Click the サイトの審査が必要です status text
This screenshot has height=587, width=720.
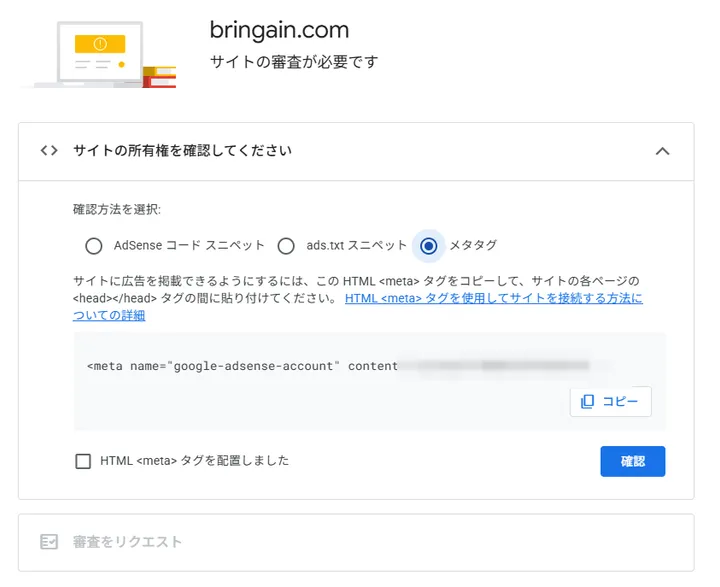pyautogui.click(x=294, y=62)
